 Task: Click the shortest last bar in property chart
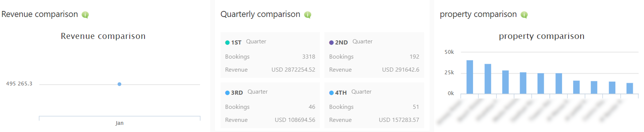[629, 88]
